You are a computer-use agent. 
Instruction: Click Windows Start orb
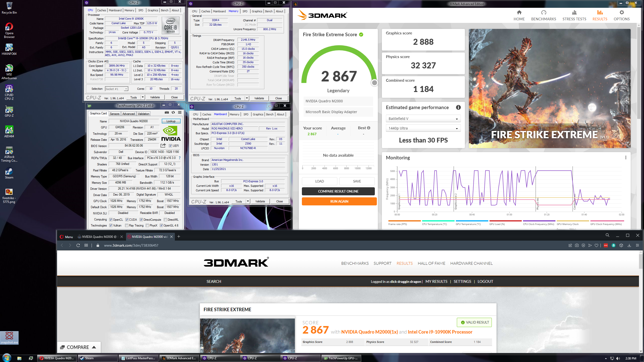click(x=7, y=358)
